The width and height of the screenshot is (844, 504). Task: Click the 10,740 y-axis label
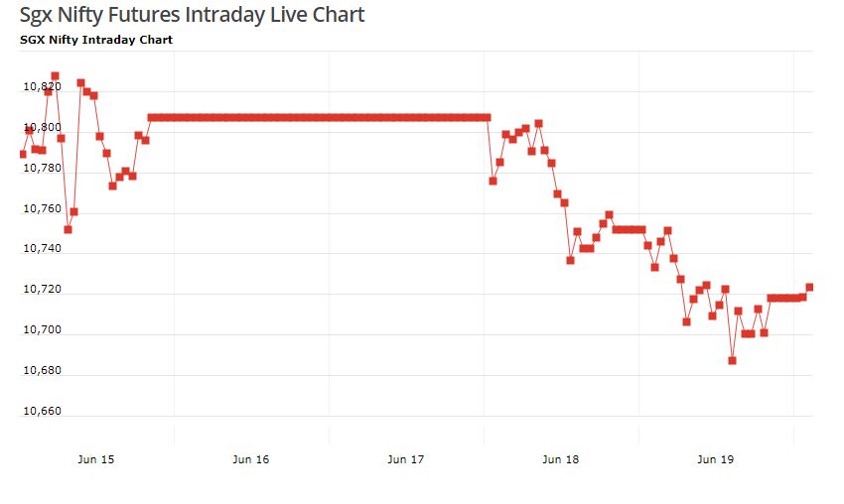[42, 249]
